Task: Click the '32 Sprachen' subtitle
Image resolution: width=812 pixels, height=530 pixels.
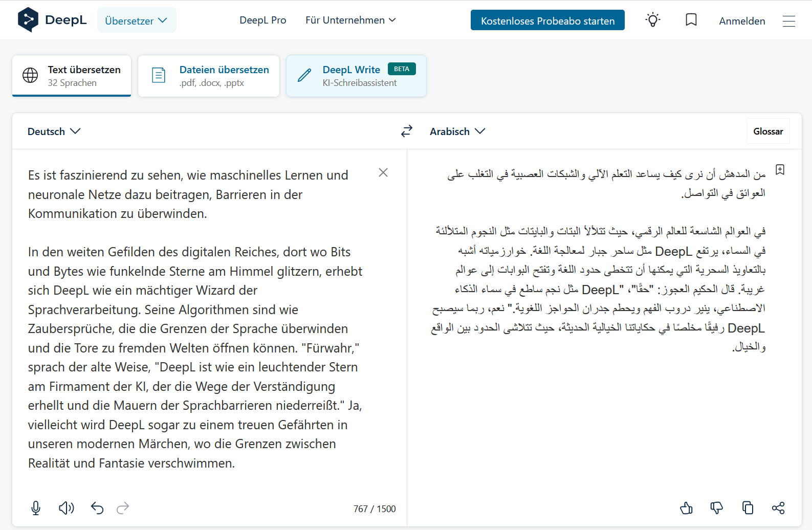Action: [72, 83]
